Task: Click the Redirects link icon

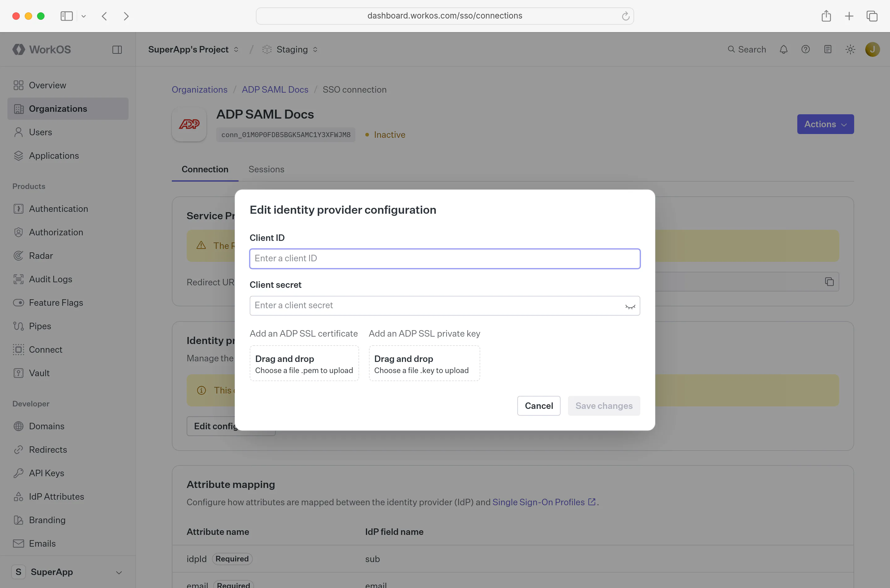Action: 18,450
